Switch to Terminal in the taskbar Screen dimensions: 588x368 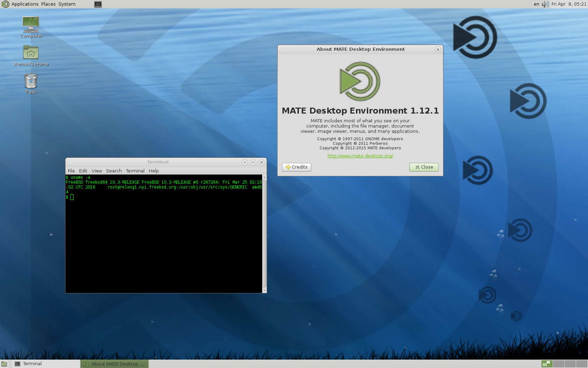(x=46, y=364)
